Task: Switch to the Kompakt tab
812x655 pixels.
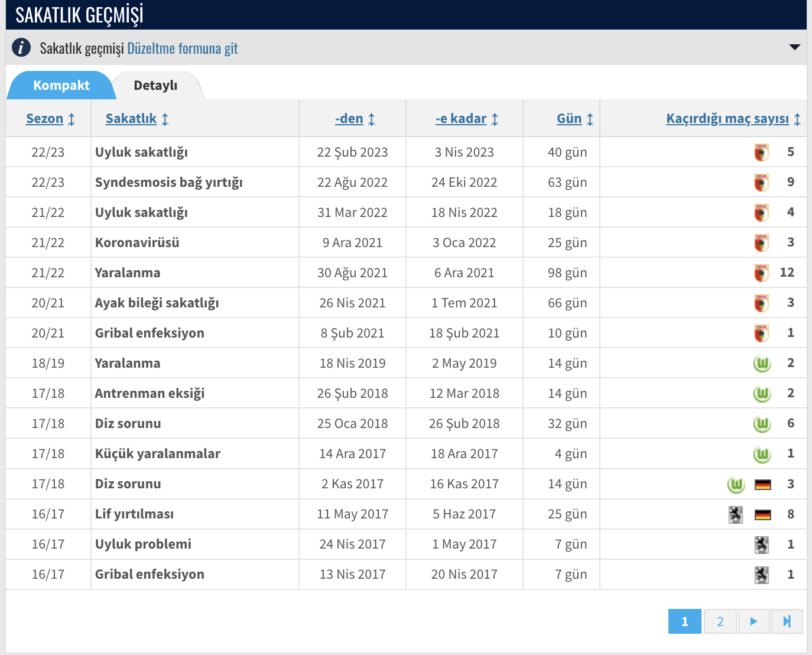Action: (61, 85)
